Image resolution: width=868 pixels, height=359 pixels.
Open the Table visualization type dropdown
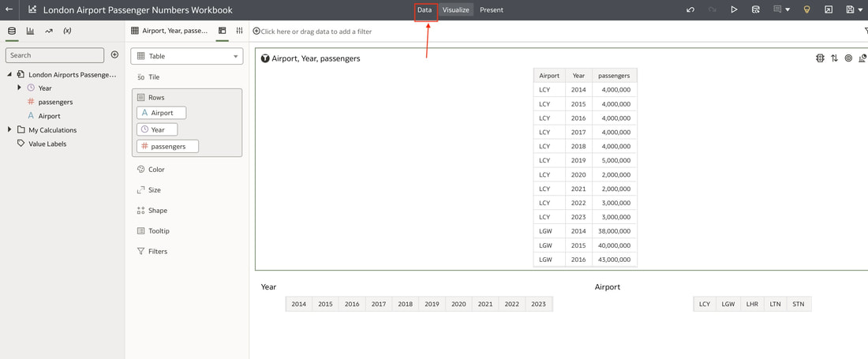pyautogui.click(x=187, y=57)
